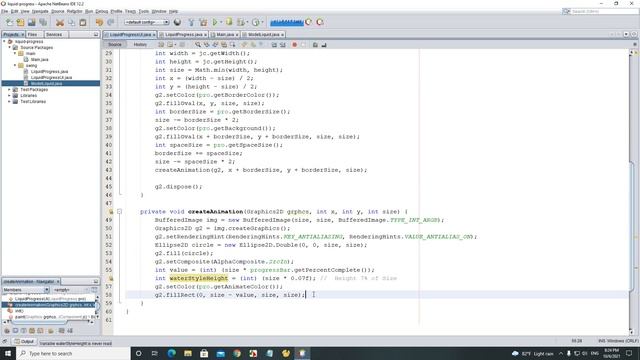
Task: Open File Explorer from the taskbar
Action: (188, 353)
